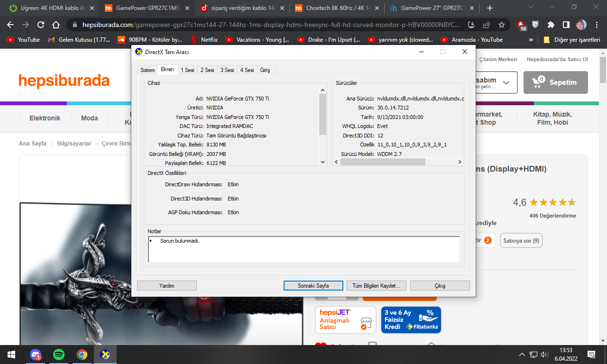The height and width of the screenshot is (364, 607).
Task: Open the Diğer yer işaretleri bookmarks folder
Action: [572, 40]
